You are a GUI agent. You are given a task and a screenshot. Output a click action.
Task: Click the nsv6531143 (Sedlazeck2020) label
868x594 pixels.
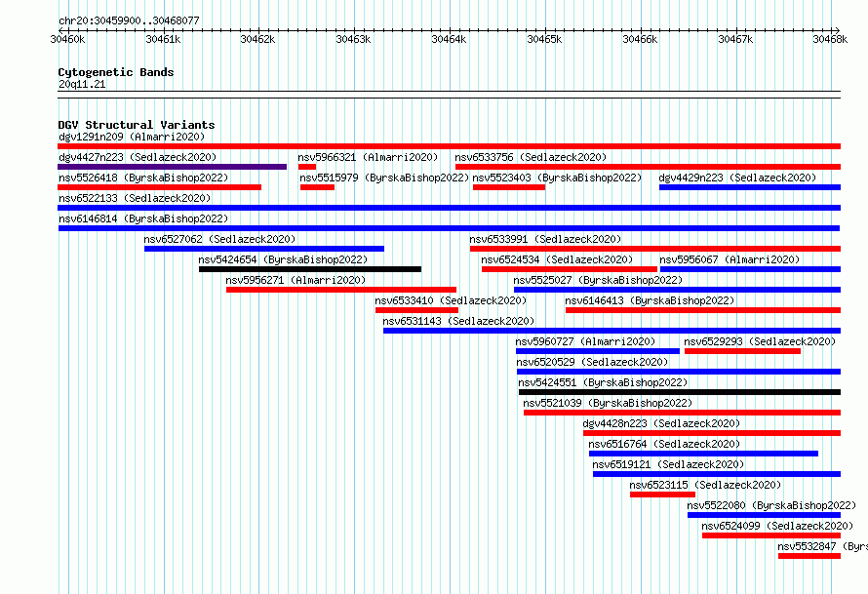[458, 321]
